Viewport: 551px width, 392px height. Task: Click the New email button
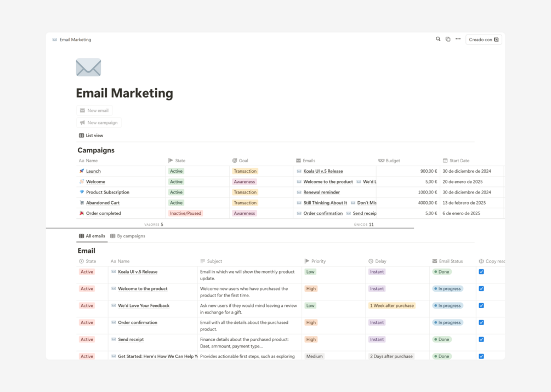pyautogui.click(x=94, y=110)
